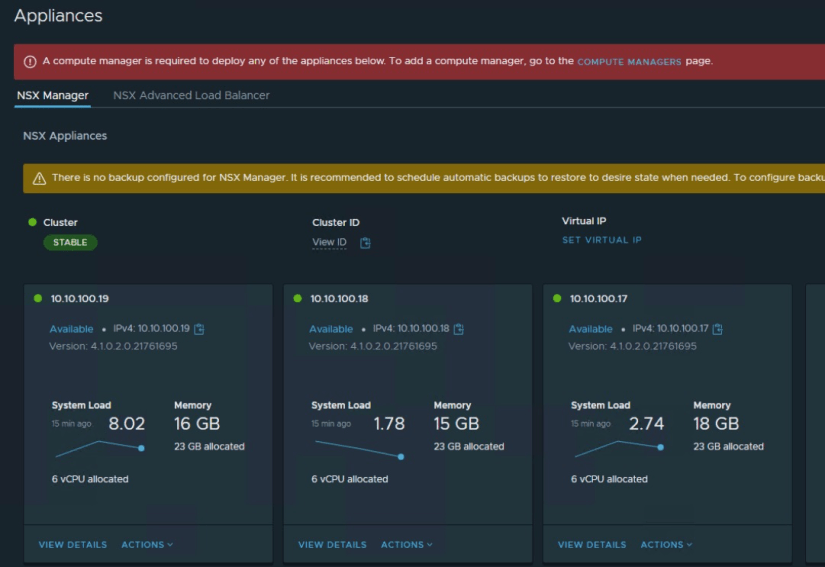Copy IPv4 address 10.10.100.18
The height and width of the screenshot is (567, 825).
pyautogui.click(x=459, y=329)
